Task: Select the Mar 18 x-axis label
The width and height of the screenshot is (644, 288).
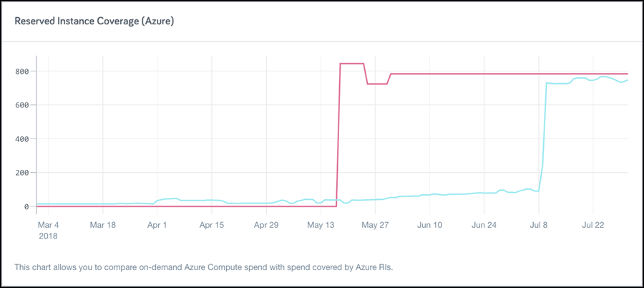Action: (x=103, y=225)
